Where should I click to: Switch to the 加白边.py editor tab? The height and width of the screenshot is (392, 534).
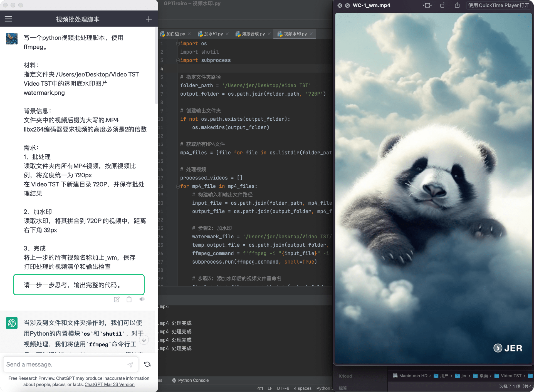click(176, 34)
